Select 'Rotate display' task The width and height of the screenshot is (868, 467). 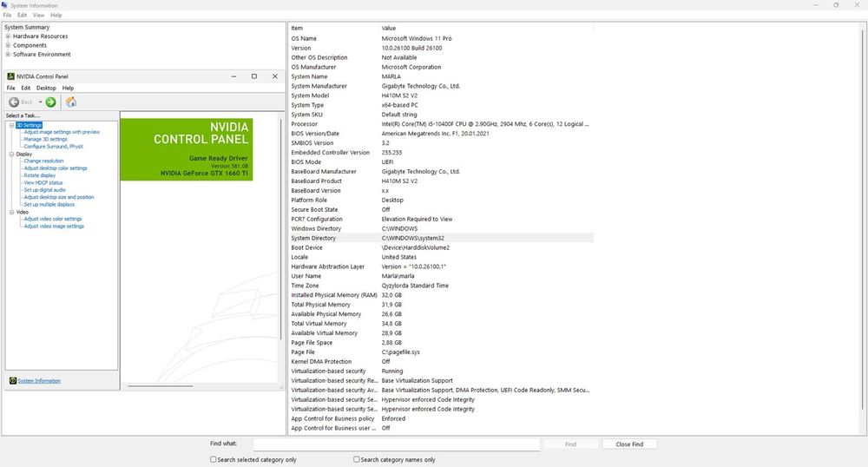(39, 175)
